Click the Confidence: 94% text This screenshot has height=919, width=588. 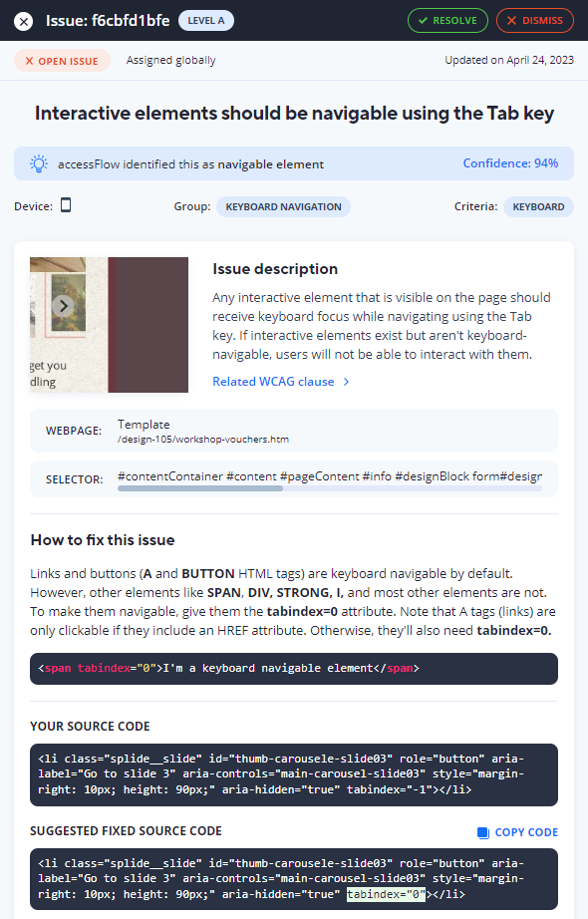click(510, 163)
